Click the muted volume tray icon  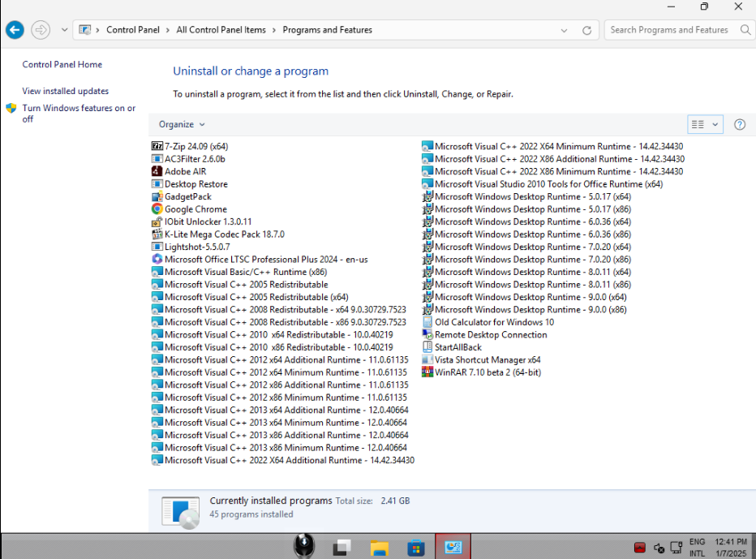point(659,548)
